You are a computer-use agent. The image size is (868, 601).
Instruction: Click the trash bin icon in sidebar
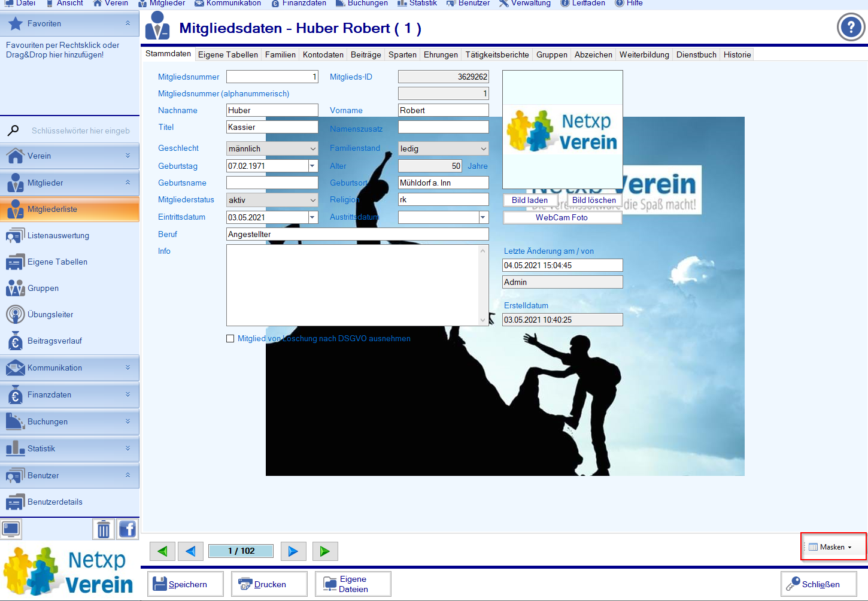coord(104,529)
